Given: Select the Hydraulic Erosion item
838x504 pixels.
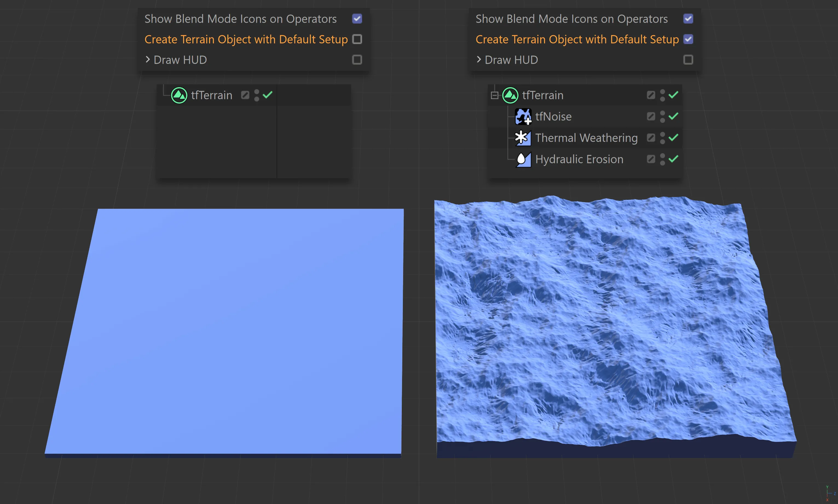Looking at the screenshot, I should pyautogui.click(x=579, y=159).
